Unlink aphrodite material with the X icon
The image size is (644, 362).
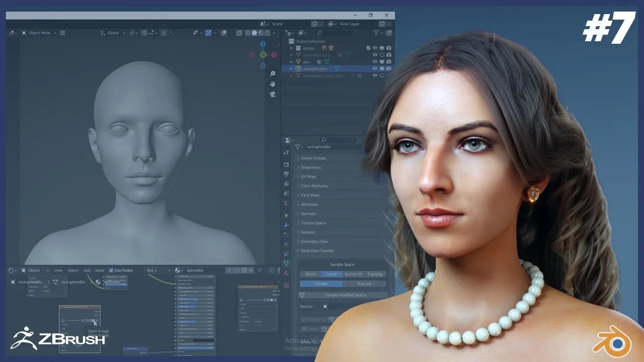point(251,270)
